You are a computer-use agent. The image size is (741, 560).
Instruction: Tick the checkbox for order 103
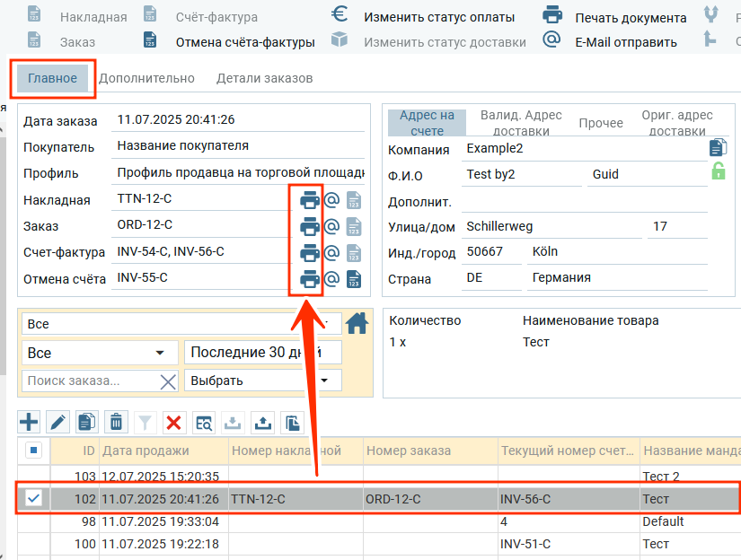[33, 476]
